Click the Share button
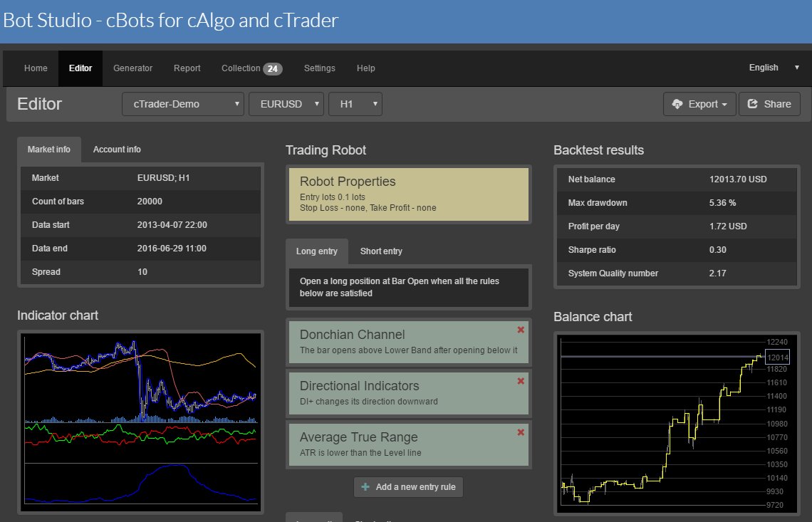812x522 pixels. (769, 104)
